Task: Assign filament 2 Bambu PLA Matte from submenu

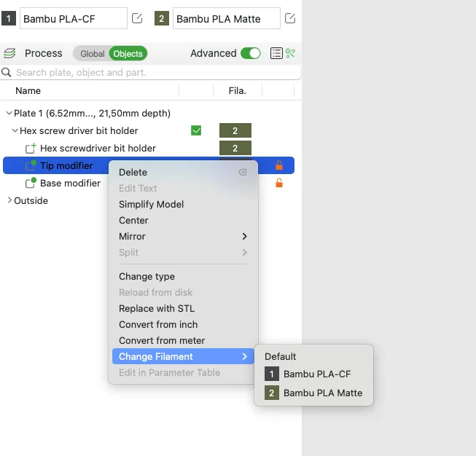Action: click(x=314, y=393)
